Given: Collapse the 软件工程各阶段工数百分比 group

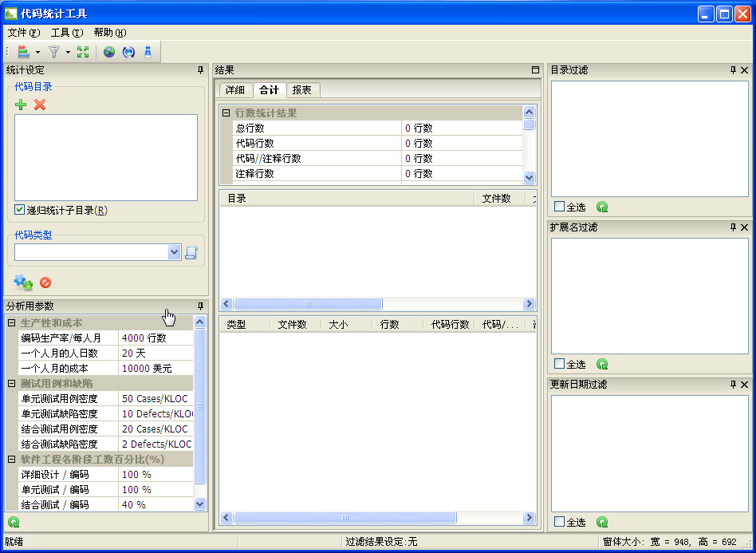Looking at the screenshot, I should [x=12, y=460].
